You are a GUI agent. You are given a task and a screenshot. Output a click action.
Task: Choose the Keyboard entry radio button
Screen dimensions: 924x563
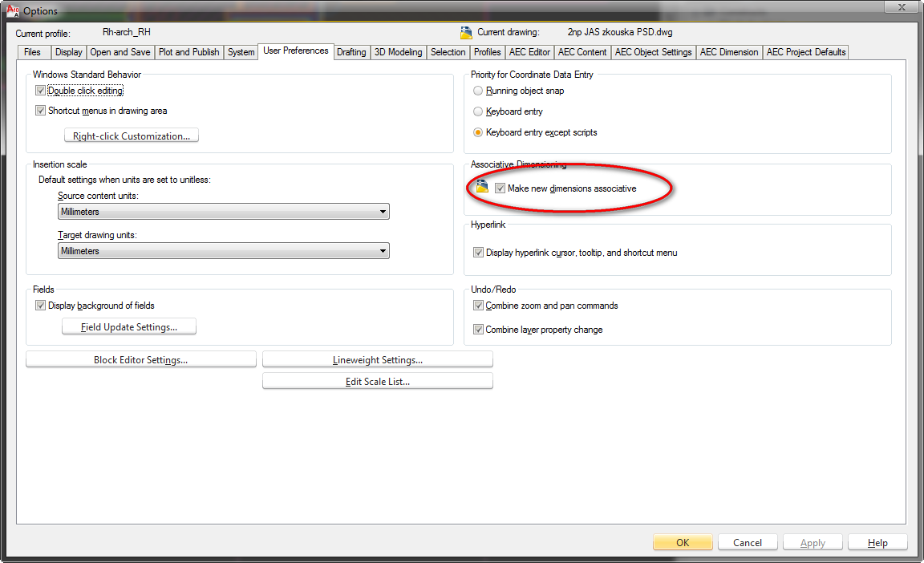(x=479, y=111)
